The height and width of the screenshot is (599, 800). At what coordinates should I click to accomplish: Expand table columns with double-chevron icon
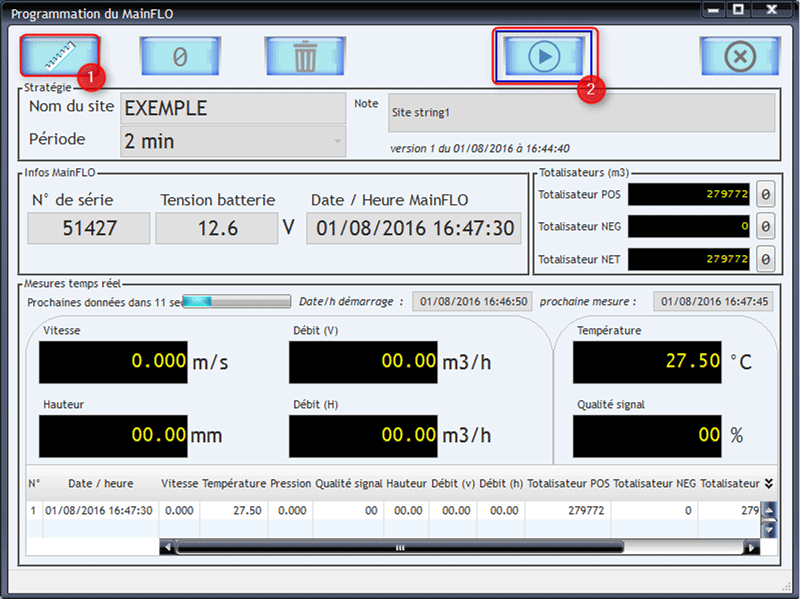coord(768,484)
